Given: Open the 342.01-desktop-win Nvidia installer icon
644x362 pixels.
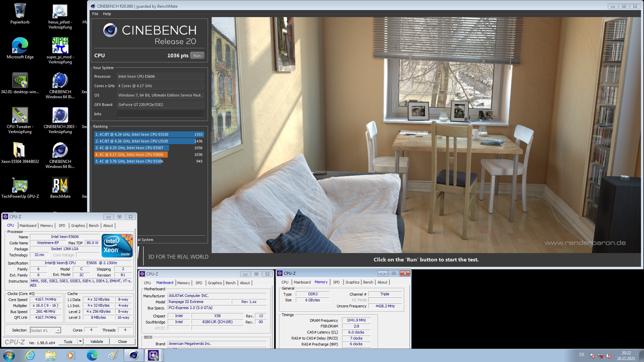Looking at the screenshot, I should [20, 83].
